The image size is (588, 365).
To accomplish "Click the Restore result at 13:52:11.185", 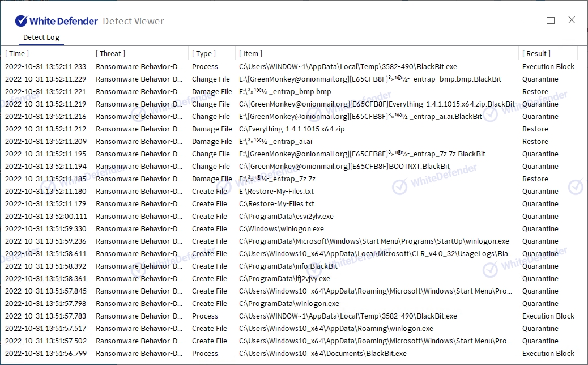I will click(535, 179).
